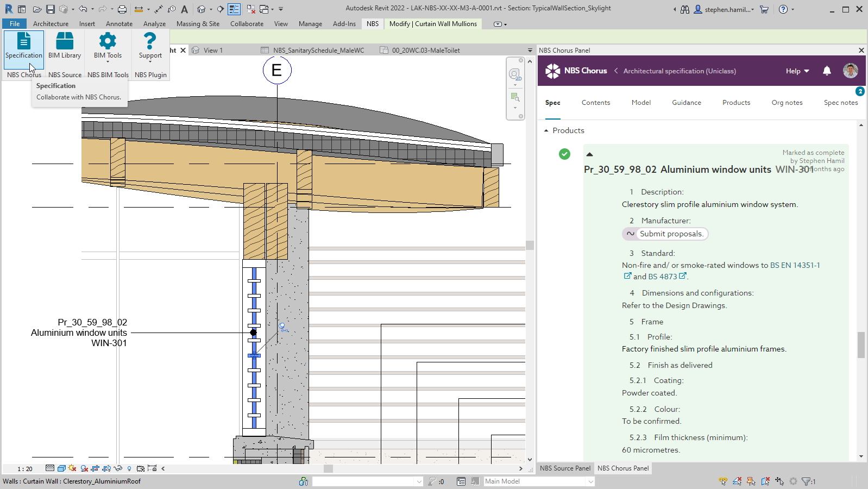Click the Save icon in quick access toolbar
The height and width of the screenshot is (489, 868).
50,9
